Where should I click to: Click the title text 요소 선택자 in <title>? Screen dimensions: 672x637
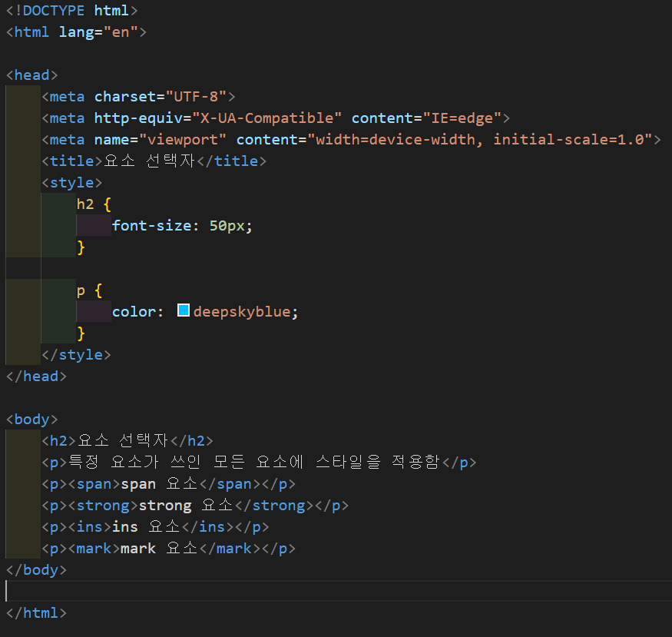pos(149,161)
